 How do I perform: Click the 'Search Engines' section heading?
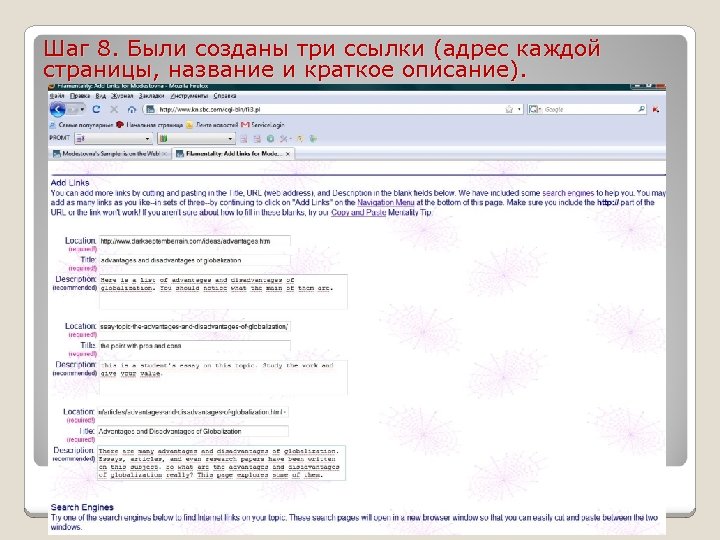(x=82, y=507)
